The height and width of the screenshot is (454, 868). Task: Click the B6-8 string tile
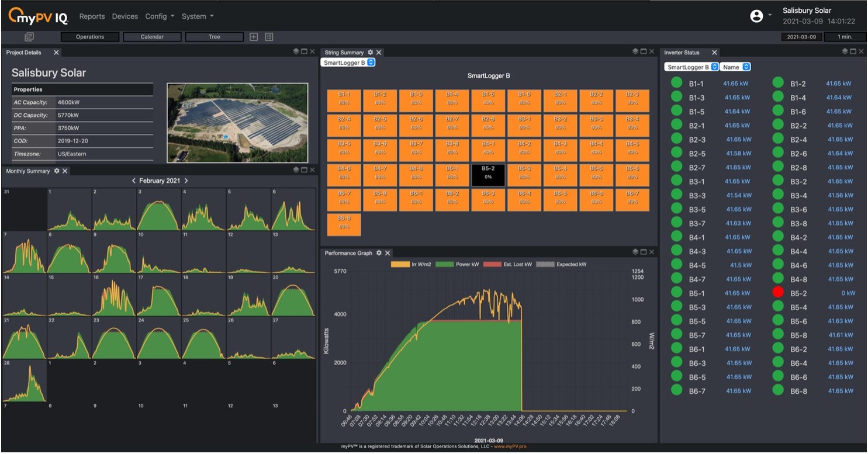tap(344, 224)
